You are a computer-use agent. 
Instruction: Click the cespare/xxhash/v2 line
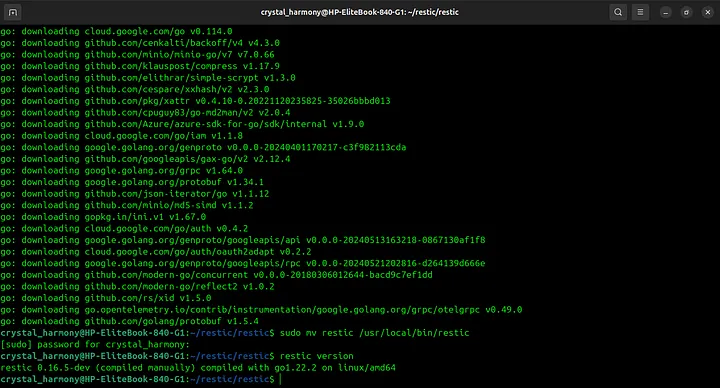point(135,89)
